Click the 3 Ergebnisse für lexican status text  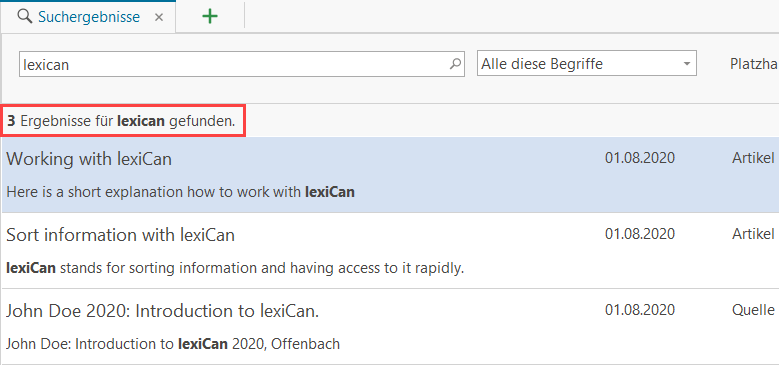point(121,121)
